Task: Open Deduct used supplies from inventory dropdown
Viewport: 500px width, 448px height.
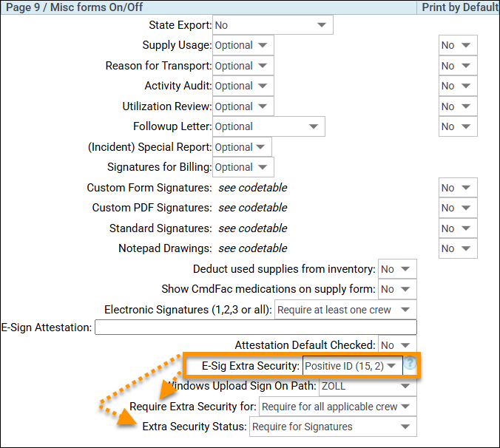Action: pos(397,269)
